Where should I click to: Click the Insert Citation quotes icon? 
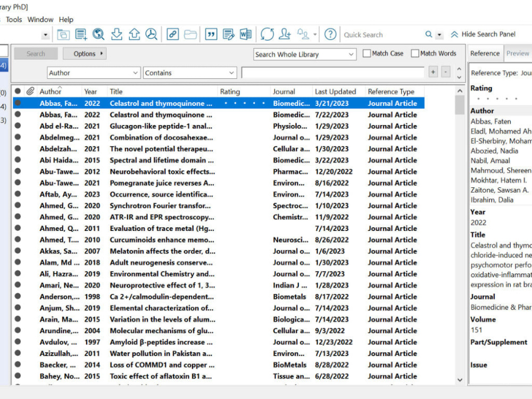coord(211,34)
